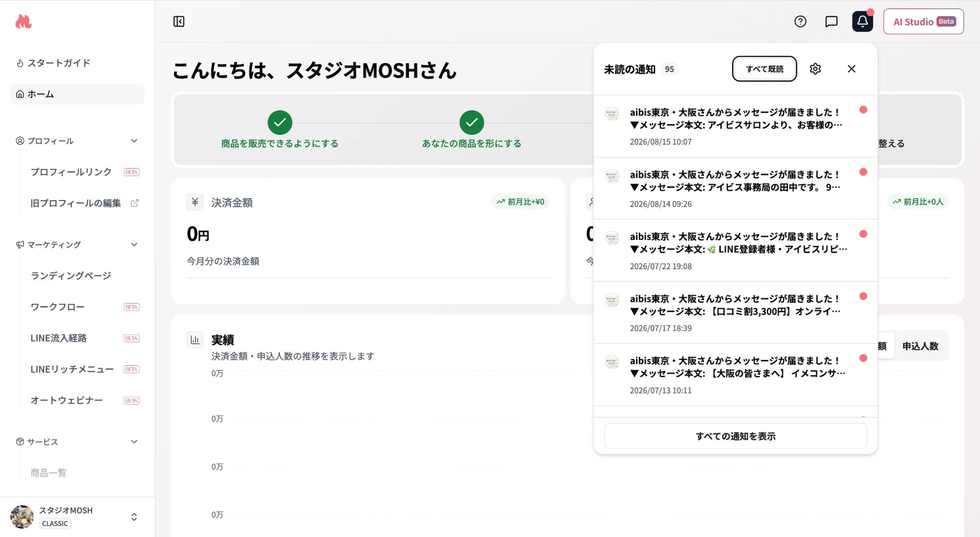Open the 口コミ割3,300円 notification message

[735, 313]
